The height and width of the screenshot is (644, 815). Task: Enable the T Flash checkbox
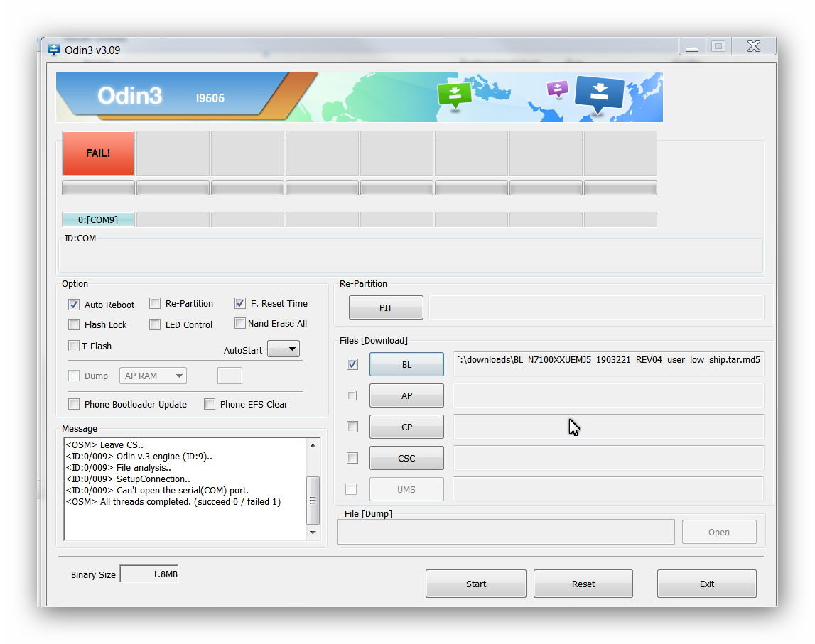pyautogui.click(x=74, y=346)
